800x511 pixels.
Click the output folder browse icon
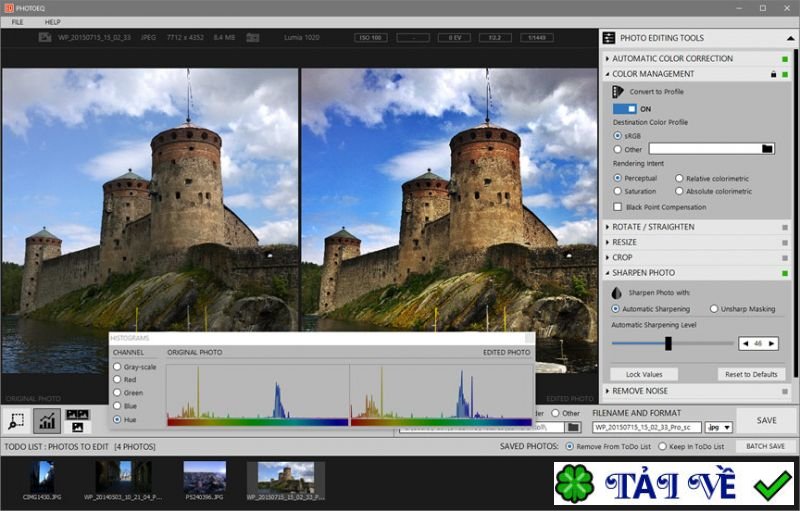[572, 427]
